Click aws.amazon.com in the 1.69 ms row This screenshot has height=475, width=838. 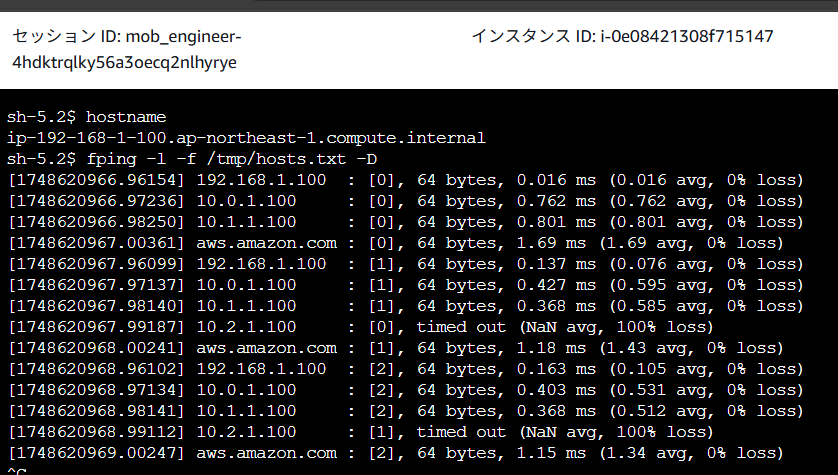tap(267, 243)
